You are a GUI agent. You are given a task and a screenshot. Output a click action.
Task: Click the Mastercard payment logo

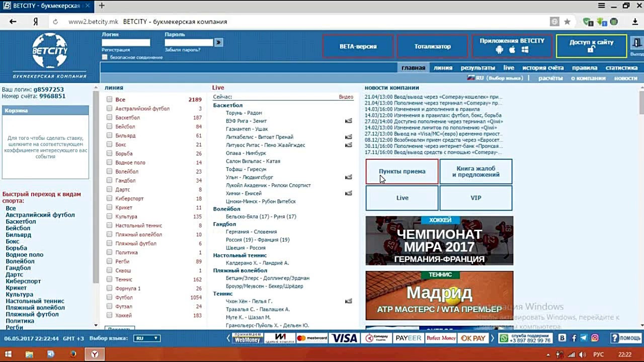tap(312, 338)
